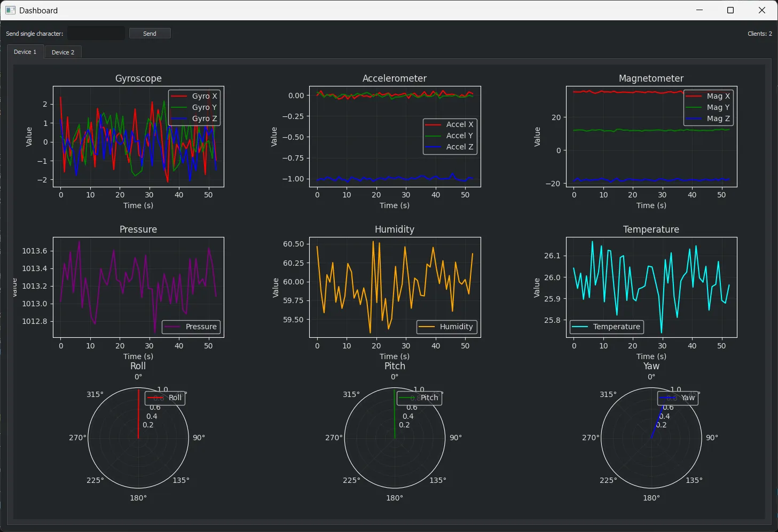Click the Dashboard app icon in title bar
The height and width of the screenshot is (532, 778).
(x=10, y=10)
